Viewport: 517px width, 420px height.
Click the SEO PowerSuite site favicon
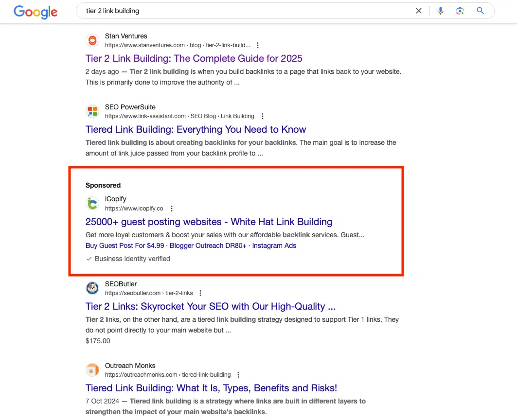pyautogui.click(x=92, y=111)
